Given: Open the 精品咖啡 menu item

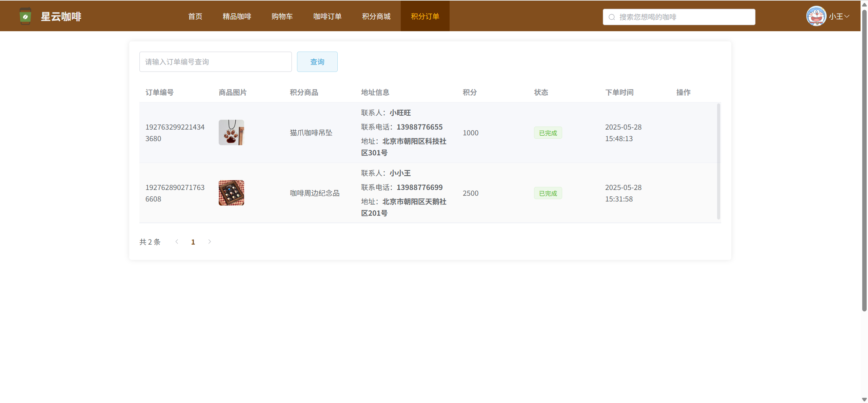Looking at the screenshot, I should point(237,16).
